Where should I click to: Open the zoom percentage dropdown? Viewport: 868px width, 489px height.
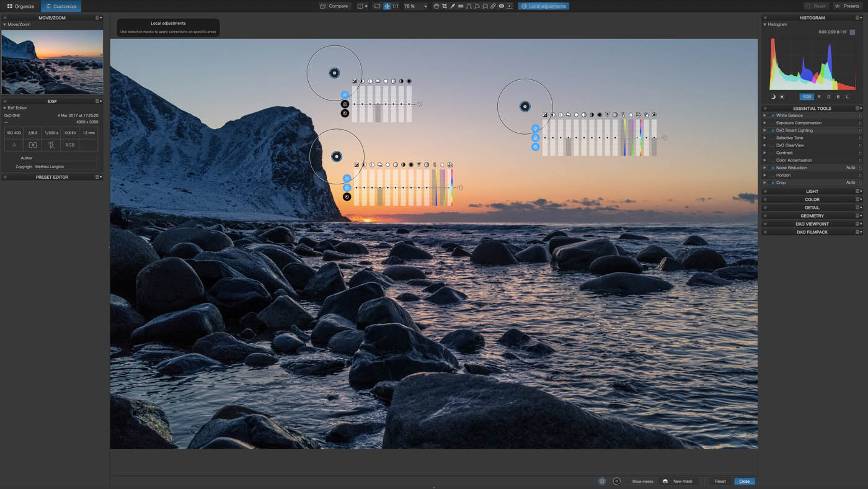tap(425, 6)
